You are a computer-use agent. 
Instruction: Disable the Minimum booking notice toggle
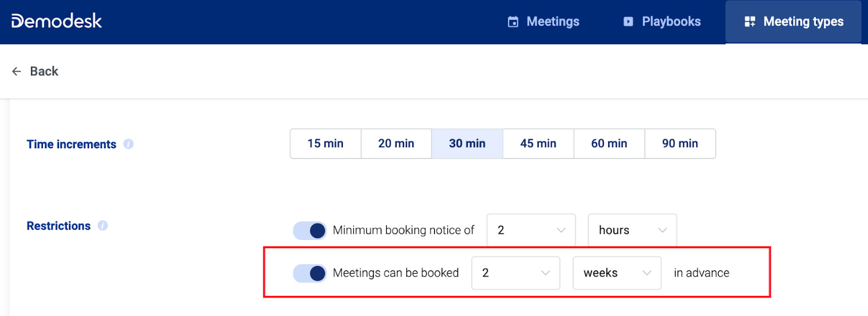point(310,230)
